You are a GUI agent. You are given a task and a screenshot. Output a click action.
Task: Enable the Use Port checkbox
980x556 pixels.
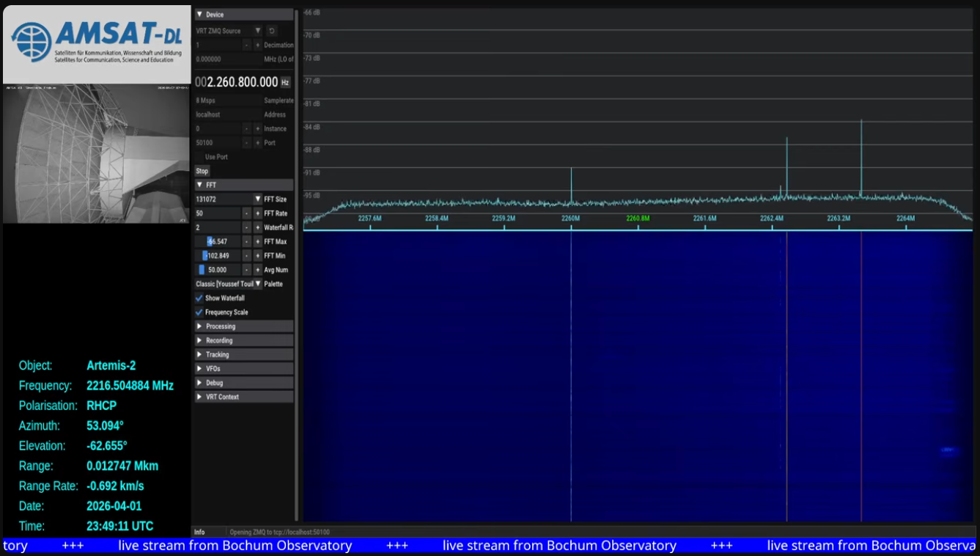(199, 157)
